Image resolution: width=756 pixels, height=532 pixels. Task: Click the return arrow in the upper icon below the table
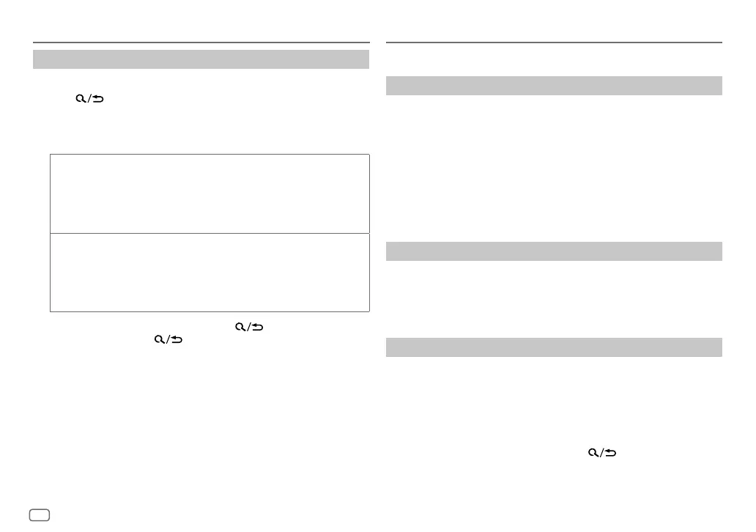(x=258, y=327)
